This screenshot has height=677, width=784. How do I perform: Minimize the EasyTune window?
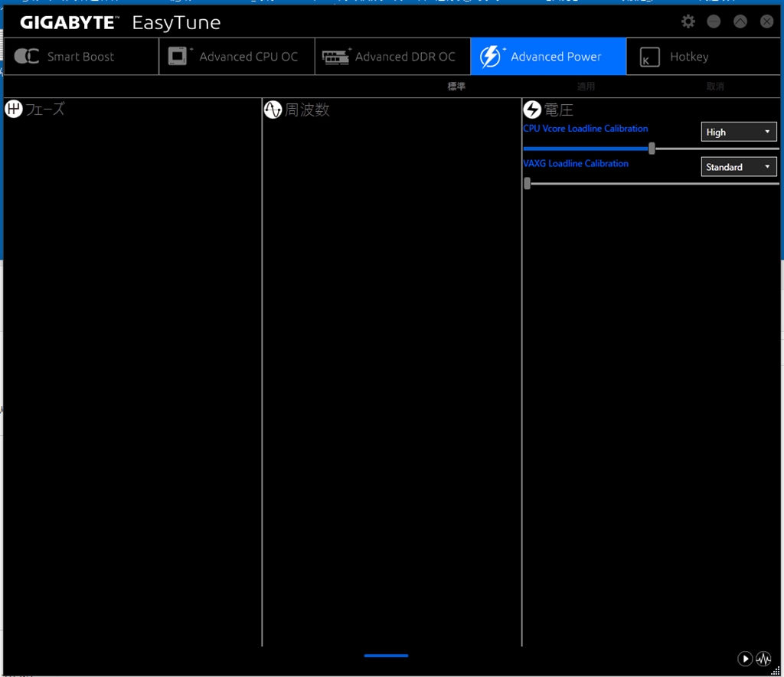(x=714, y=21)
